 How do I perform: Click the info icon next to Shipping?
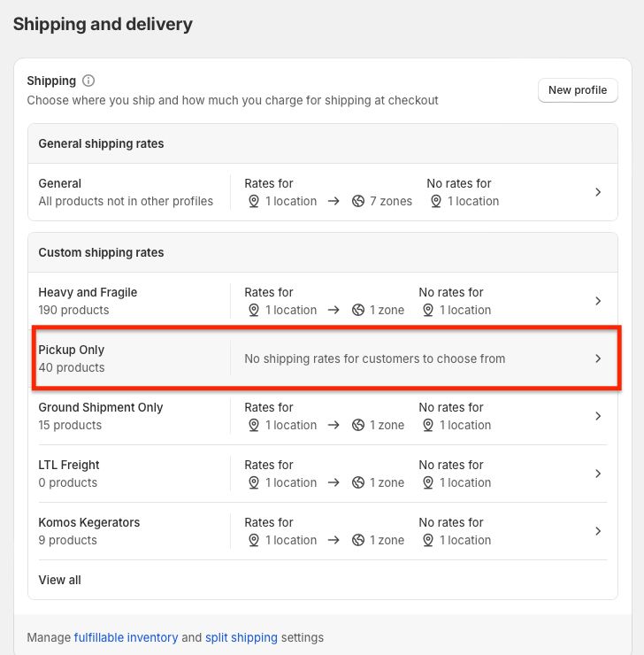pos(88,81)
